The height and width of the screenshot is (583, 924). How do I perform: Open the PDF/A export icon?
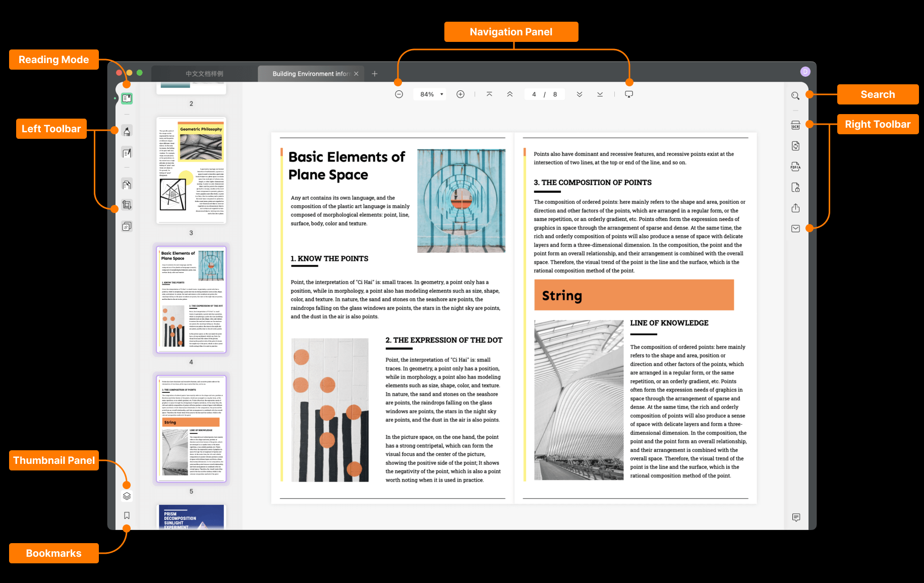tap(795, 167)
